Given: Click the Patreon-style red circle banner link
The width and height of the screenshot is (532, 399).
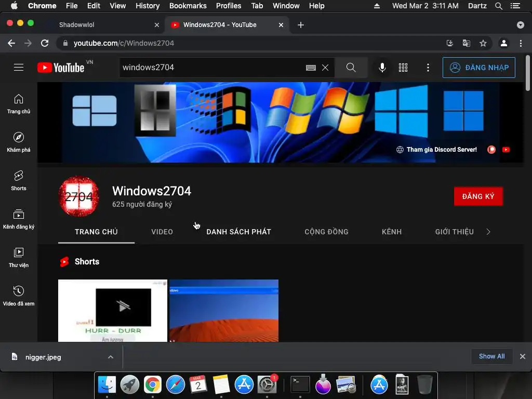Looking at the screenshot, I should coord(491,150).
